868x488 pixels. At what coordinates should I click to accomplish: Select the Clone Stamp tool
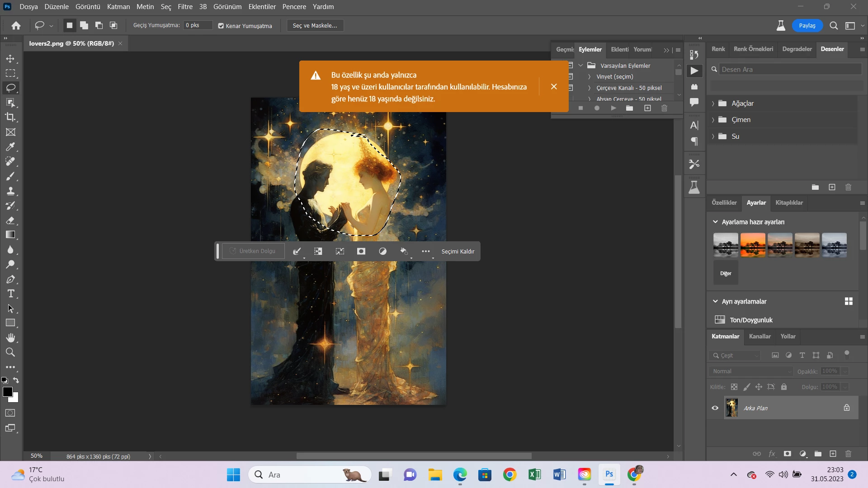(10, 191)
